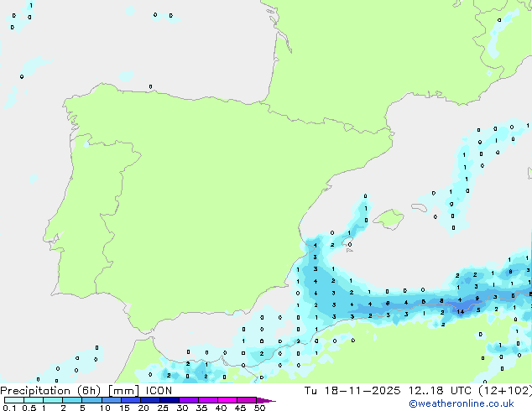Click the 35–40 mm magenta-purple swatch

(x=208, y=400)
